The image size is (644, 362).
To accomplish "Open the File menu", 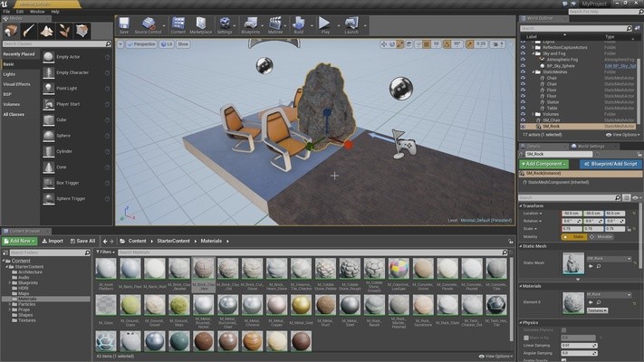I will coord(6,12).
